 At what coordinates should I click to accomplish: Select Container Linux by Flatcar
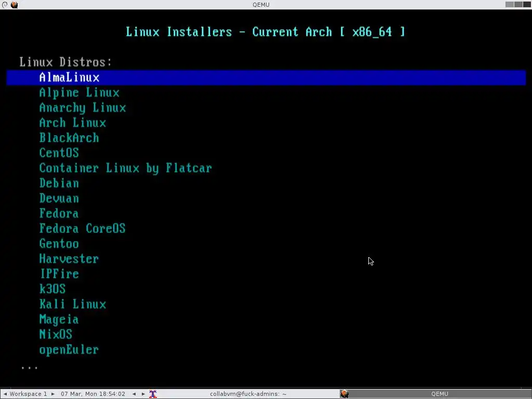coord(126,168)
